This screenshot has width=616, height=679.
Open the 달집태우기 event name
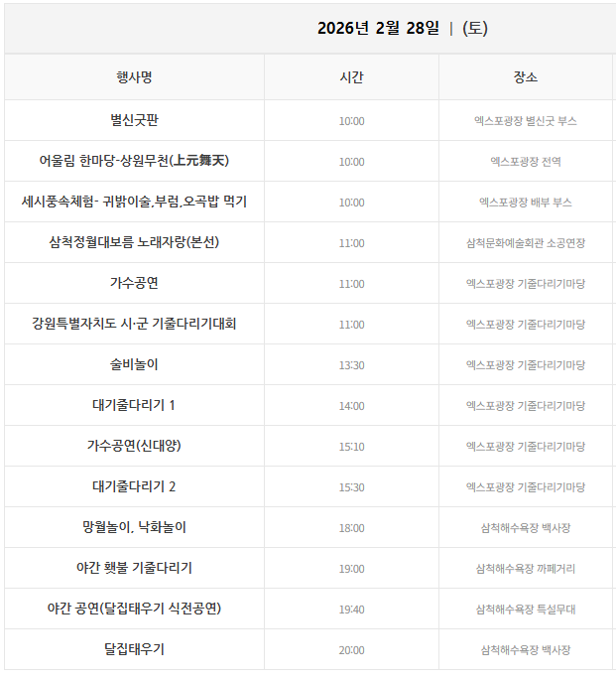click(134, 649)
